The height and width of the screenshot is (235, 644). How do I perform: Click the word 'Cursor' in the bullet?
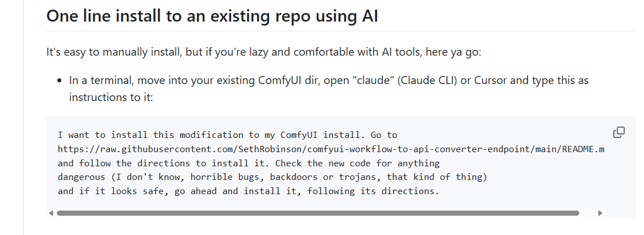tap(491, 80)
